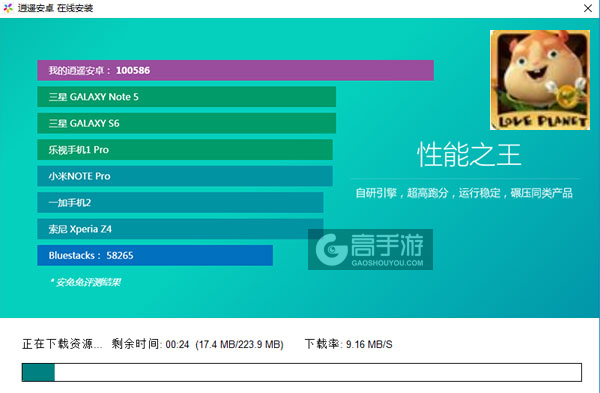Click the 17.4 MB/223.9 MB size readout

239,344
